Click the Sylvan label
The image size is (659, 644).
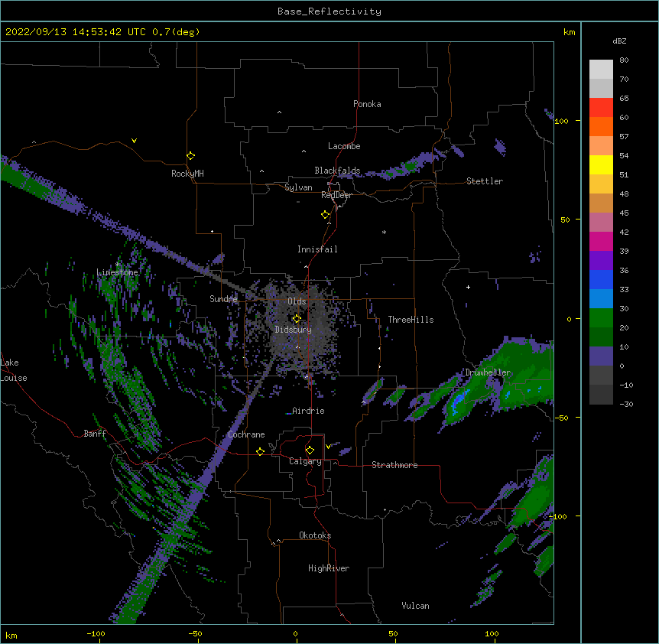298,187
